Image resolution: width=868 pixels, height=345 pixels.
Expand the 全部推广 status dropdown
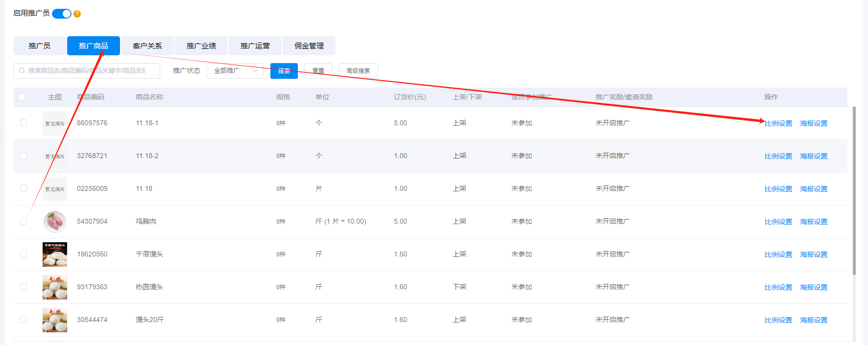(235, 71)
